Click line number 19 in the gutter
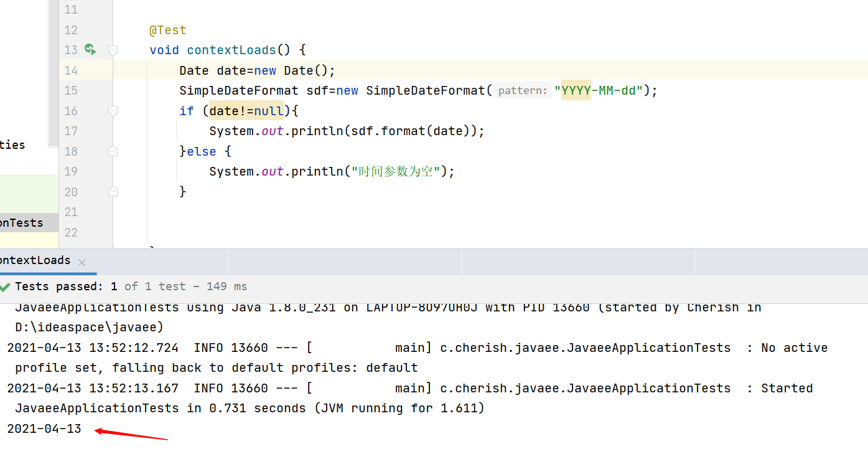868x459 pixels. [71, 171]
